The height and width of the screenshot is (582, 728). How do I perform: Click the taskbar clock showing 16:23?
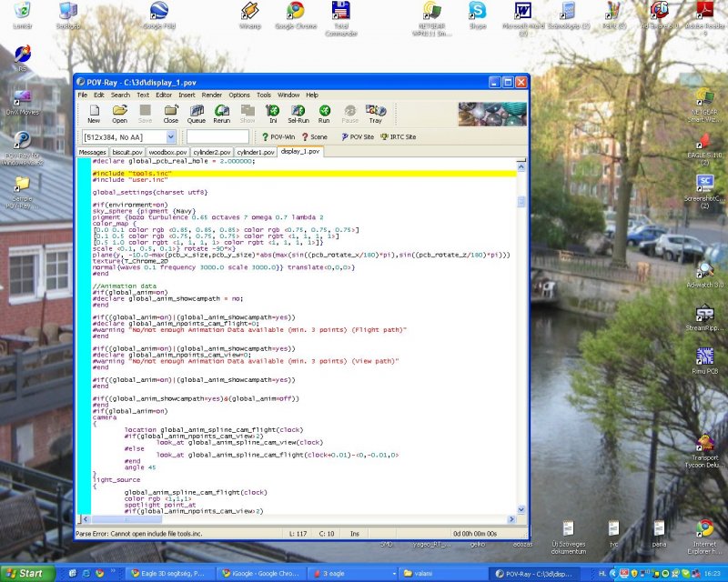(x=713, y=574)
